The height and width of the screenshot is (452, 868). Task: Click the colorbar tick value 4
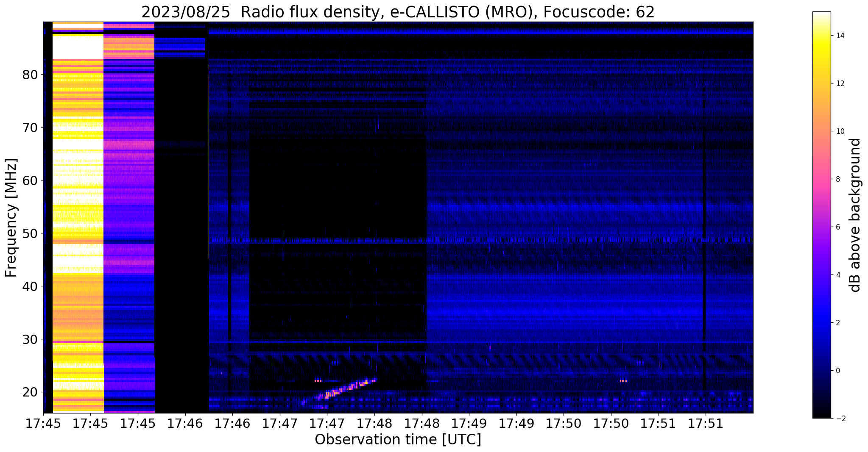(x=837, y=275)
